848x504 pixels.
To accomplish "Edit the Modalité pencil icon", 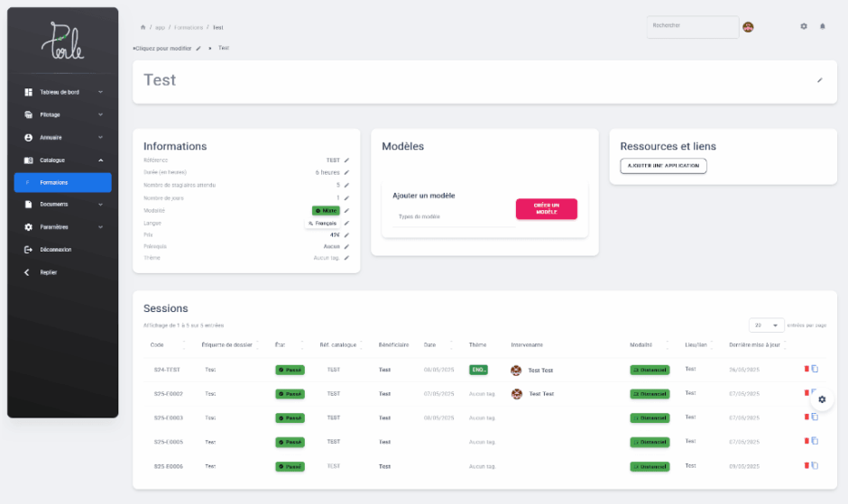I will [346, 211].
